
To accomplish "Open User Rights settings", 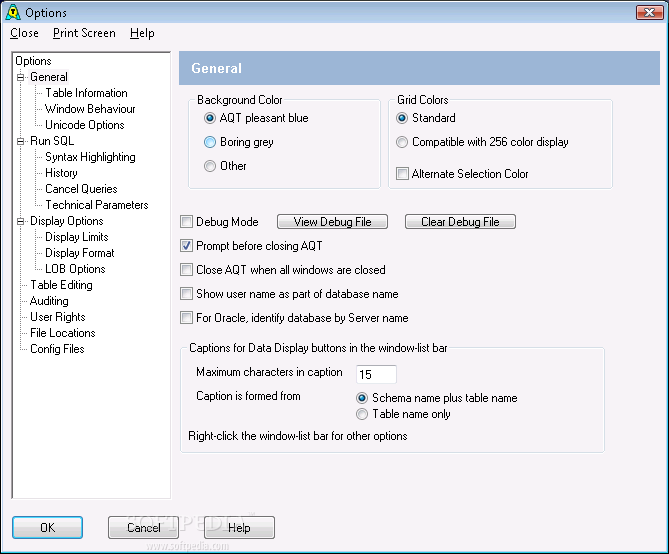I will tap(58, 317).
